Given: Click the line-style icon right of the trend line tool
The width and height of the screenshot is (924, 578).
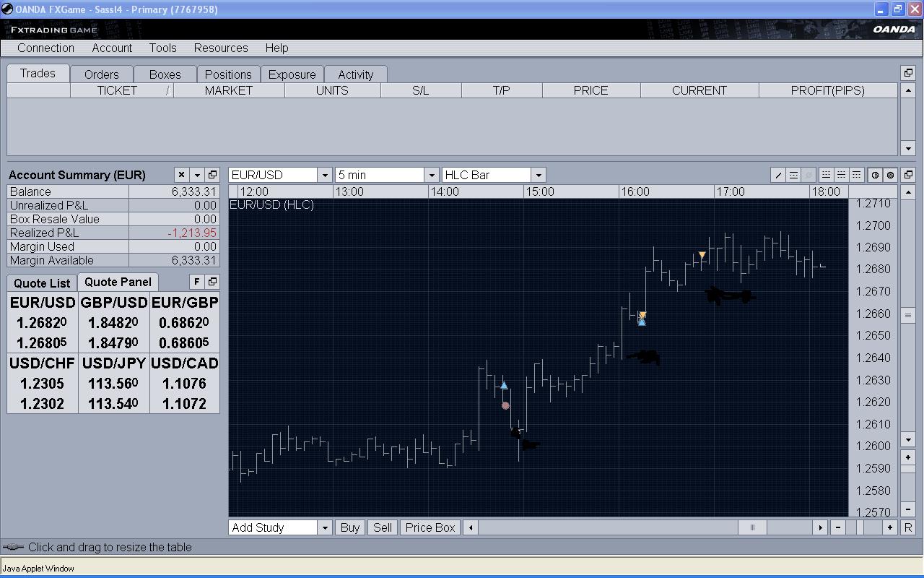Looking at the screenshot, I should click(x=793, y=175).
